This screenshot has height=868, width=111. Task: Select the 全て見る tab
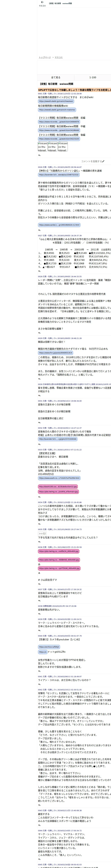pyautogui.click(x=56, y=78)
